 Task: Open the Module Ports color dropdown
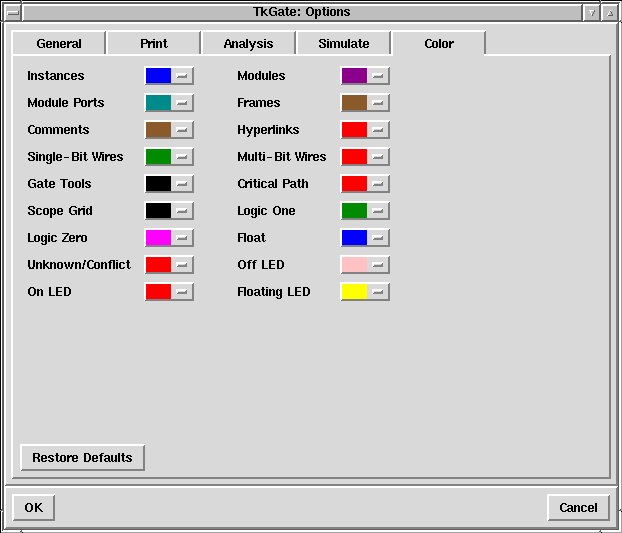pyautogui.click(x=182, y=103)
